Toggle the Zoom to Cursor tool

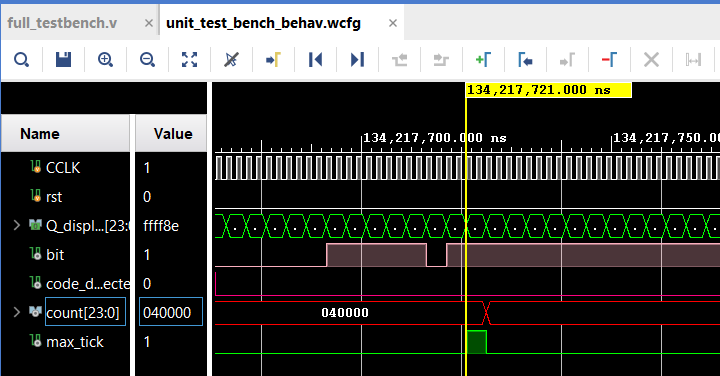[231, 60]
